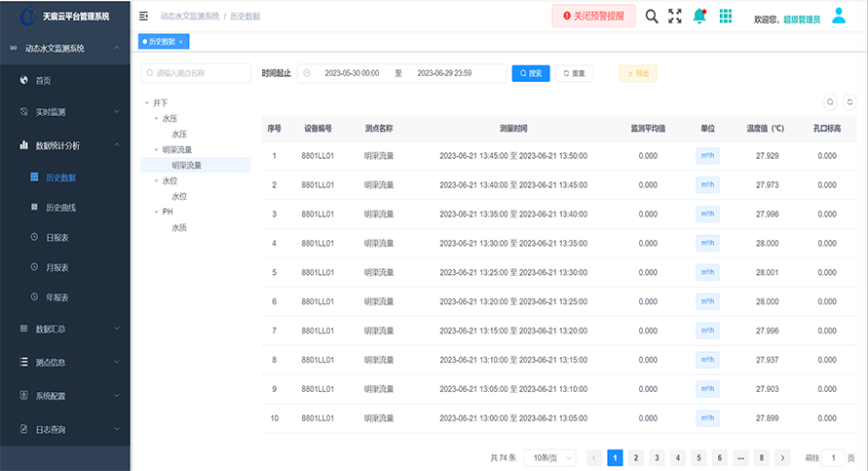Screen dimensions: 868x471
Task: Collapse the 井下 tree node
Action: point(147,102)
